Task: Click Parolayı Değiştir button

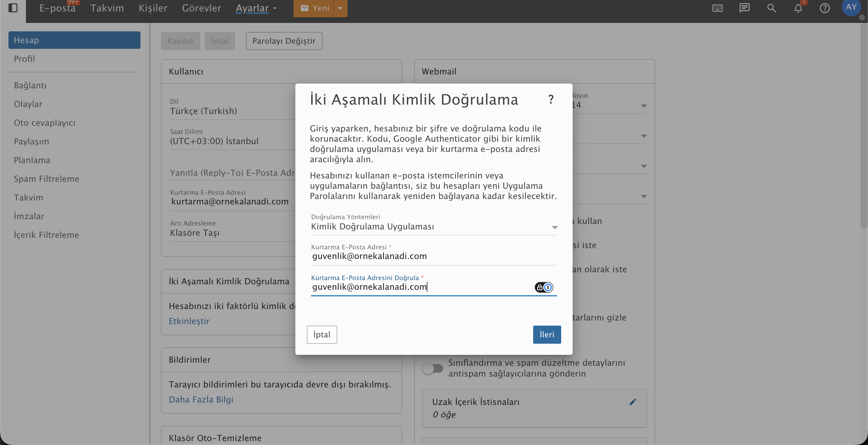Action: [x=284, y=41]
